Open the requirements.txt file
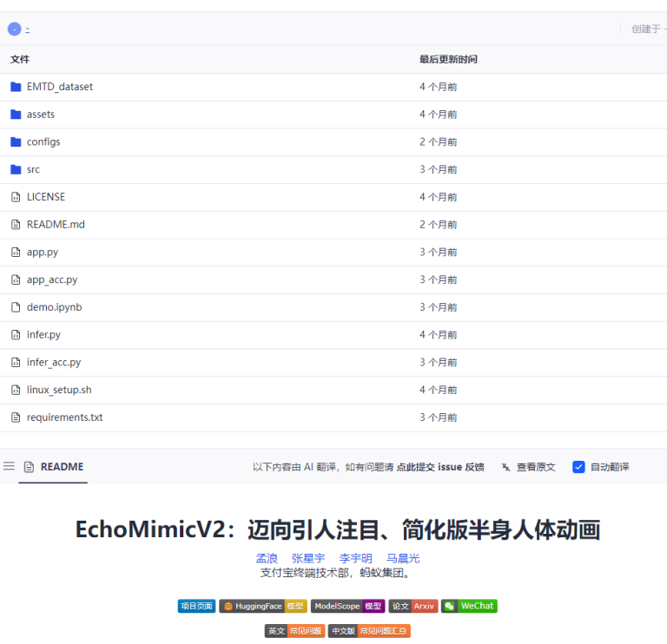667x644 pixels. click(x=64, y=417)
